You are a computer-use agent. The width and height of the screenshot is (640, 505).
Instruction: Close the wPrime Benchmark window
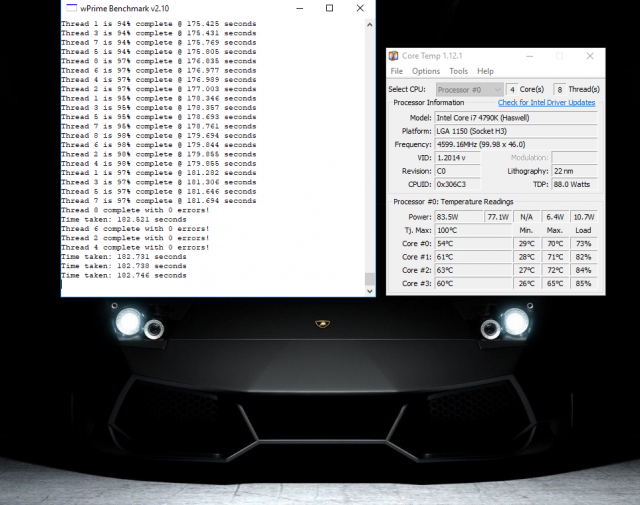point(362,7)
